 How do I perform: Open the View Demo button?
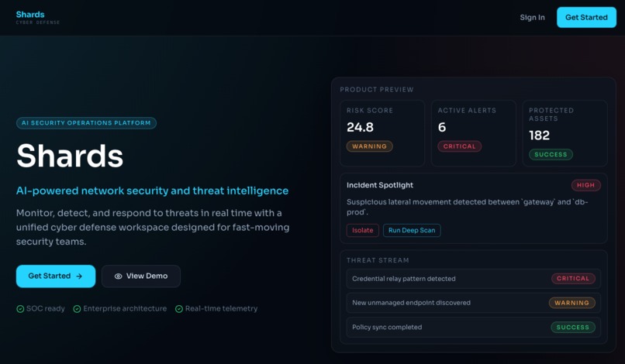[141, 276]
